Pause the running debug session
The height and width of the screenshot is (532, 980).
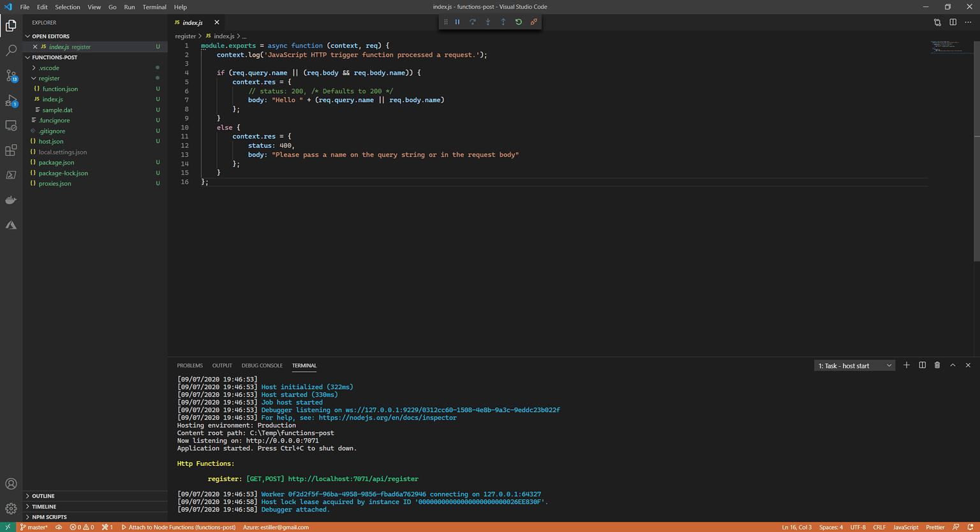[457, 22]
